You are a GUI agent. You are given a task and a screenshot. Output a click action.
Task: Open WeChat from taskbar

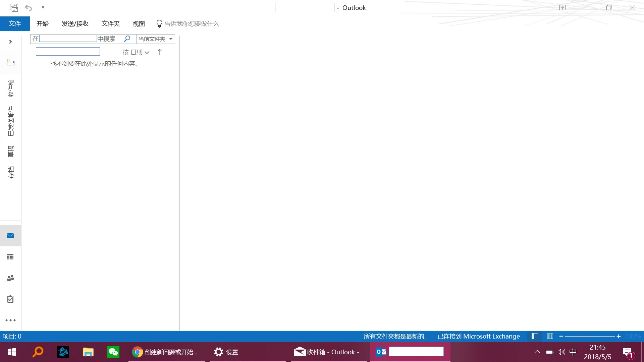click(x=113, y=352)
